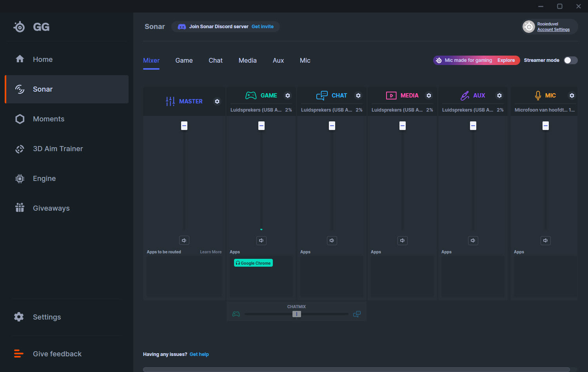Open the Master channel settings gear
Image resolution: width=588 pixels, height=372 pixels.
(217, 101)
